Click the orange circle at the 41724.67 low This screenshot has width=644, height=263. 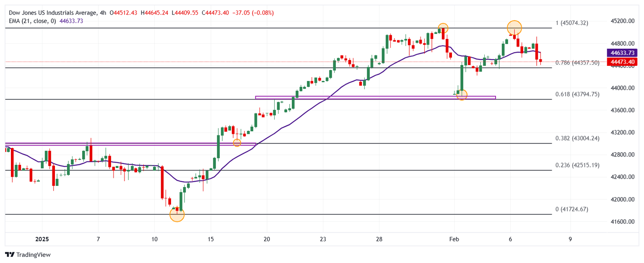177,215
